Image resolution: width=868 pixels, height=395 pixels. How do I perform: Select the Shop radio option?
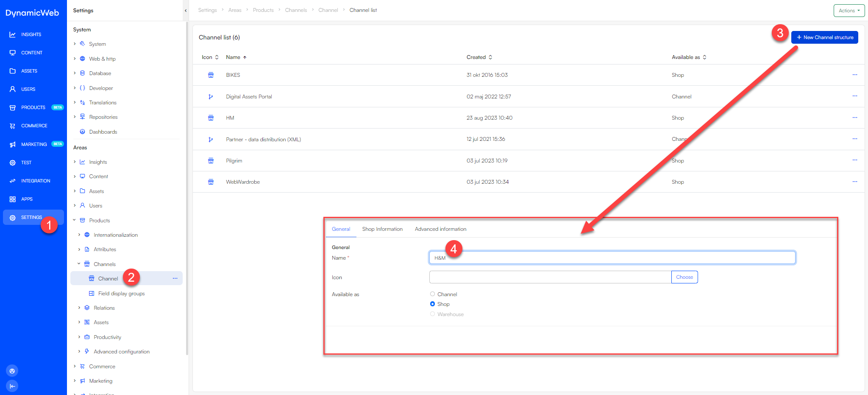[x=432, y=304]
